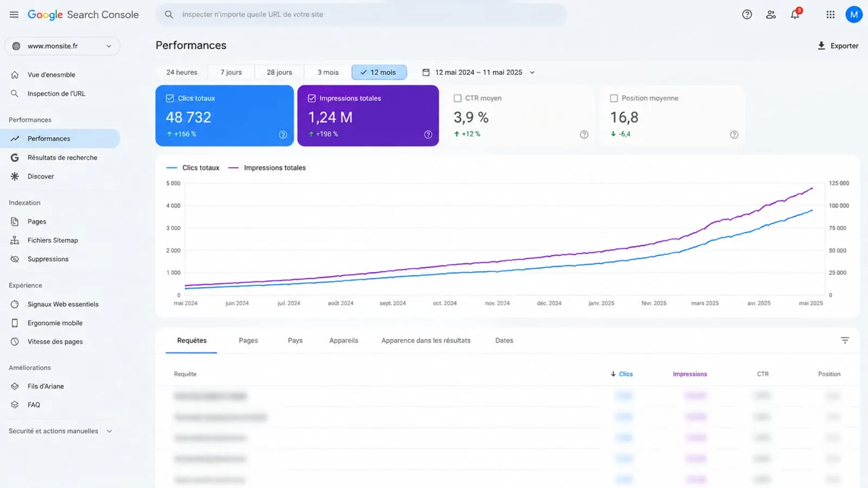Select the 24 heures range

(x=182, y=72)
